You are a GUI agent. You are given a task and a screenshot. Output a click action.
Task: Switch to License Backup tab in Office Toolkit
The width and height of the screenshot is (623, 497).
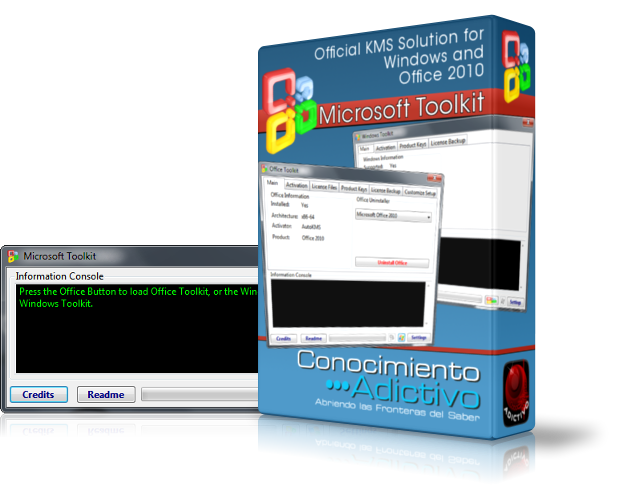tap(385, 191)
